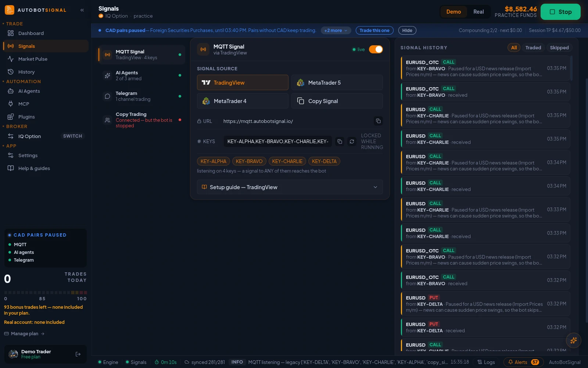The image size is (588, 368).
Task: Expand the Setup guide — TradingView section
Action: (x=290, y=187)
